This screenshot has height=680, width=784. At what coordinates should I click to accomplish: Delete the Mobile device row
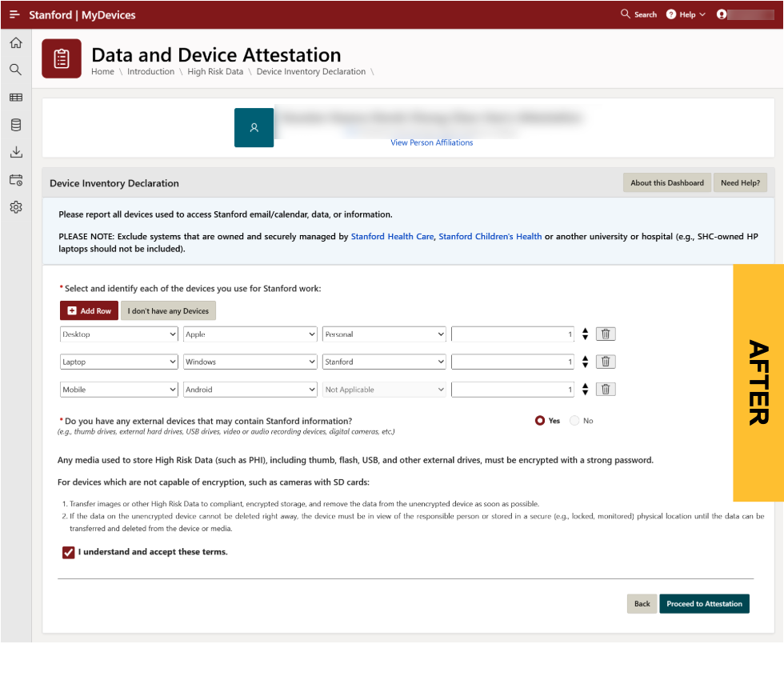606,389
